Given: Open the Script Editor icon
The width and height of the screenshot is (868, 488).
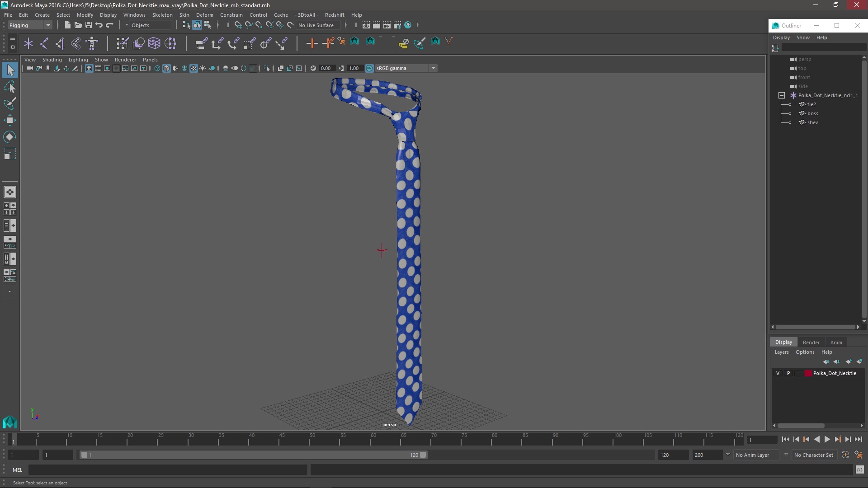Looking at the screenshot, I should pos(859,470).
